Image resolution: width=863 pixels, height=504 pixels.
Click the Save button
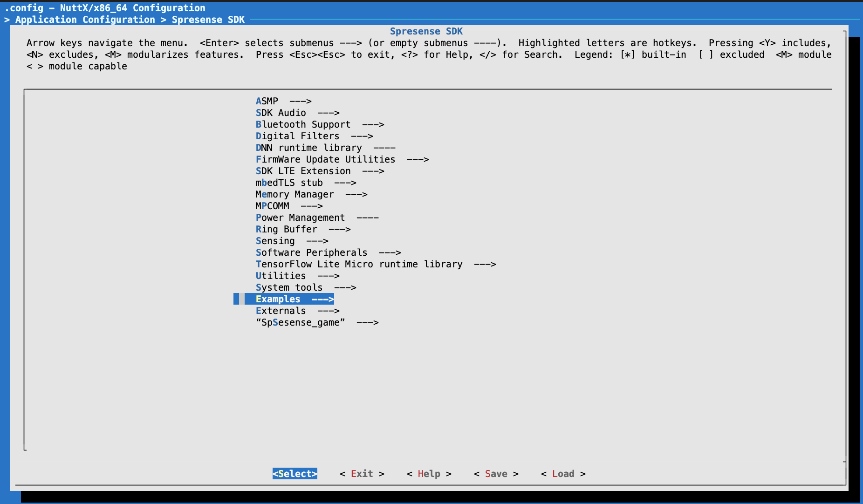click(496, 474)
